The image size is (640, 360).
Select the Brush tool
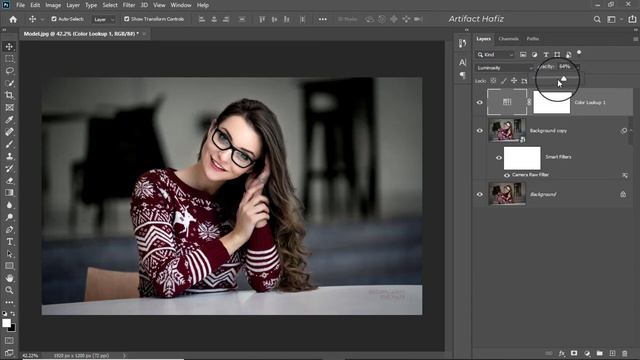[9, 144]
